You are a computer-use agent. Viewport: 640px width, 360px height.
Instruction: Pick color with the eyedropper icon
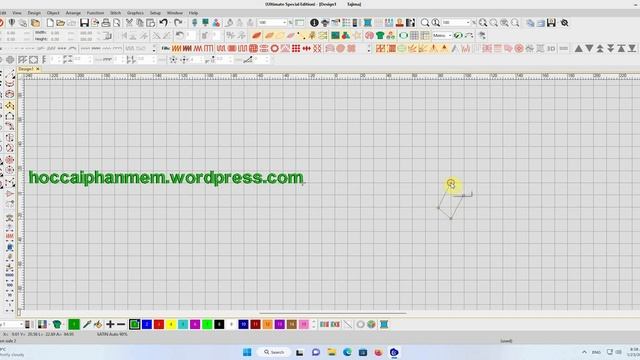click(87, 324)
